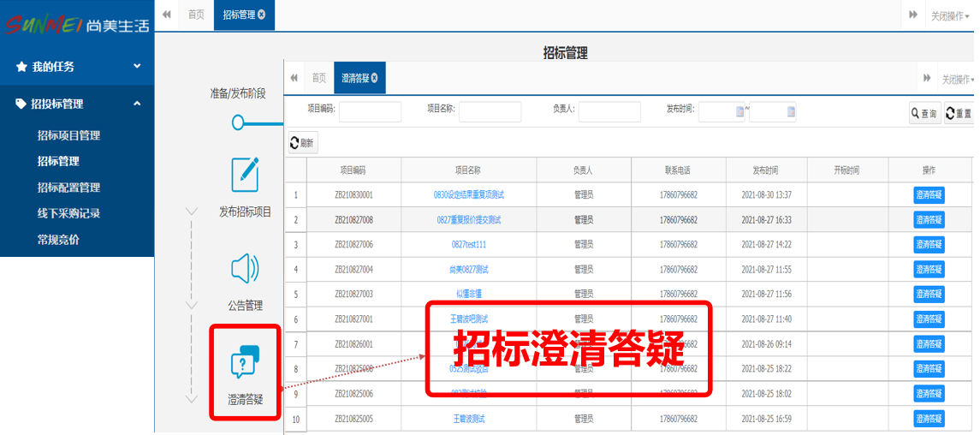Click the 刷新 refresh button

pyautogui.click(x=303, y=143)
